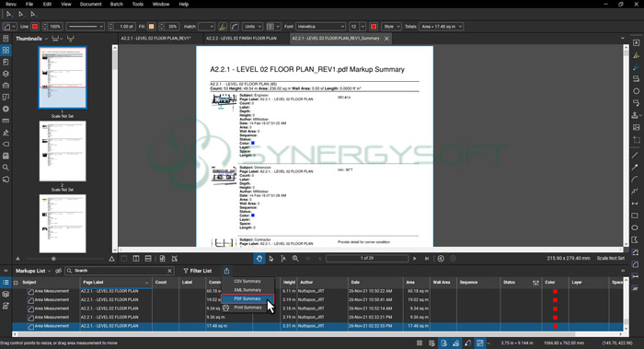The width and height of the screenshot is (644, 349).
Task: Open the Batch menu
Action: coord(116,4)
